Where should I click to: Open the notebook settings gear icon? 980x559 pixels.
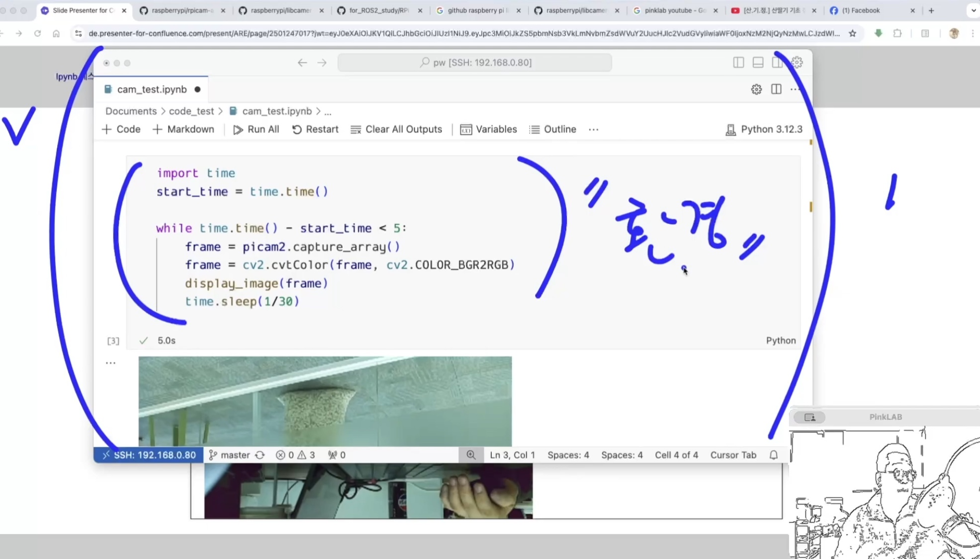click(x=756, y=89)
